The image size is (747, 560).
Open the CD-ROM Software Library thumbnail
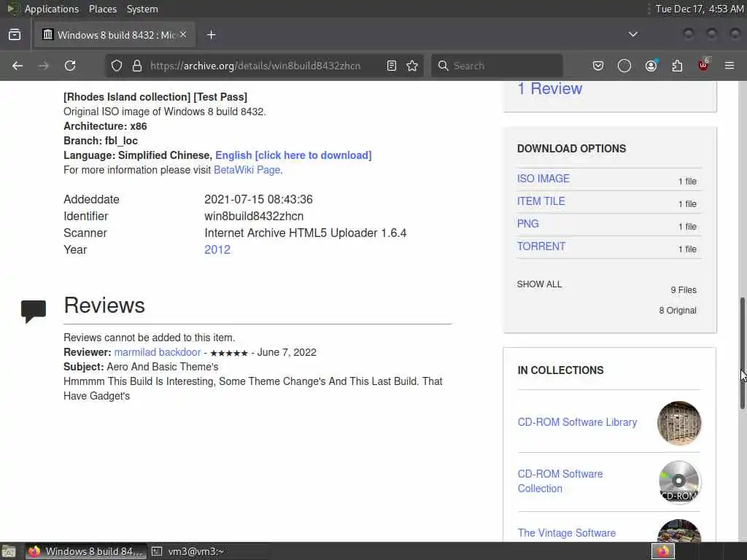coord(679,424)
